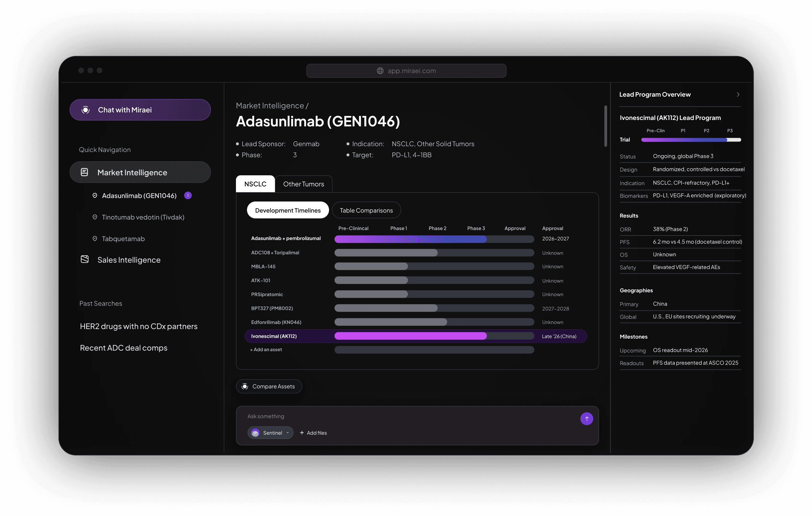Click the Miraei chat circle icon
This screenshot has width=812, height=516.
click(86, 110)
